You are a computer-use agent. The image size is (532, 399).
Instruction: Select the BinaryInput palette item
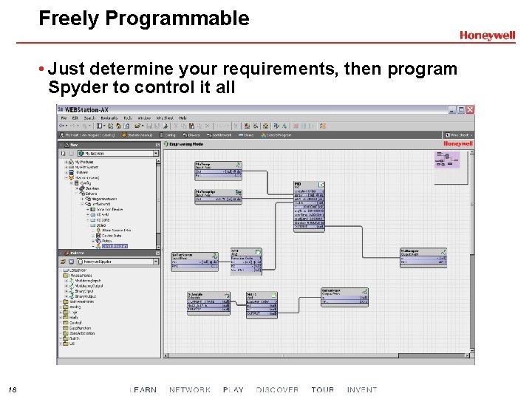click(x=83, y=291)
